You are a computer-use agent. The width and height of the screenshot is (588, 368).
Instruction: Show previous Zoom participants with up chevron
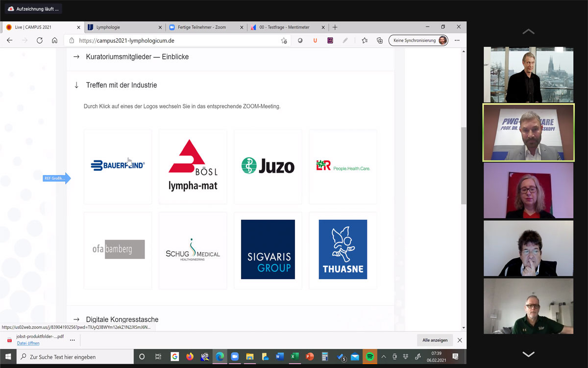click(x=528, y=31)
